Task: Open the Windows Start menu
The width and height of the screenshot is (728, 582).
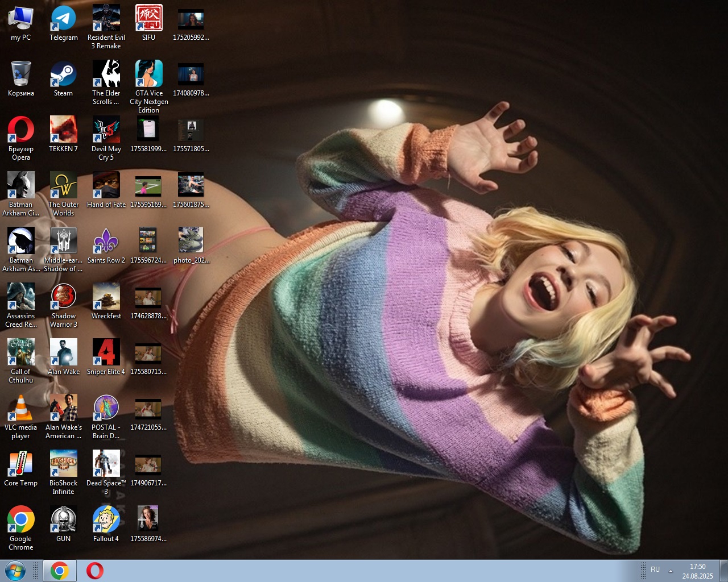Action: point(15,571)
